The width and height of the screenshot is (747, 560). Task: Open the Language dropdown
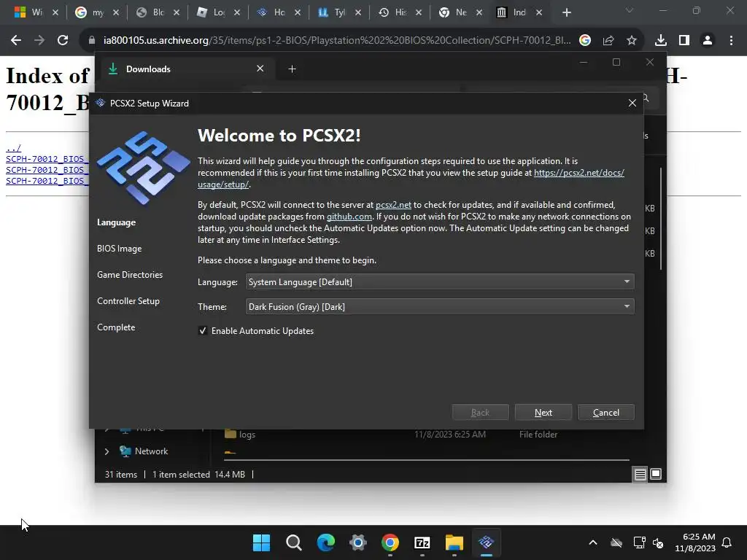pos(440,282)
